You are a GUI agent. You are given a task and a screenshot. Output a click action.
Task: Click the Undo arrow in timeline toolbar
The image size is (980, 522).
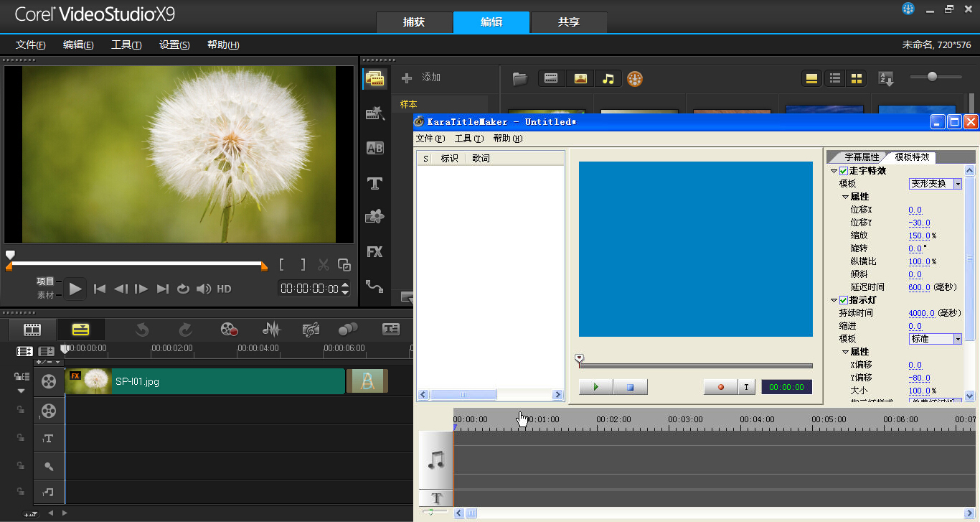coord(141,330)
